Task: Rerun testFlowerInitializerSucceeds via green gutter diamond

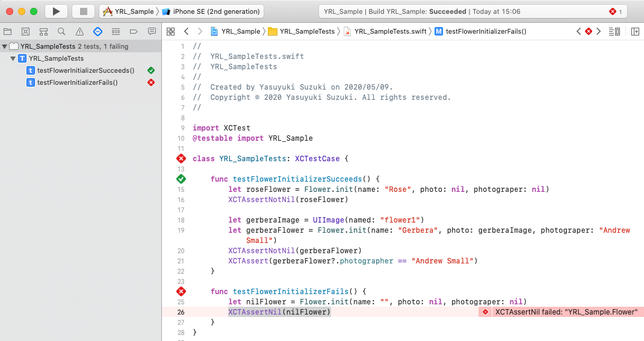Action: coord(181,179)
